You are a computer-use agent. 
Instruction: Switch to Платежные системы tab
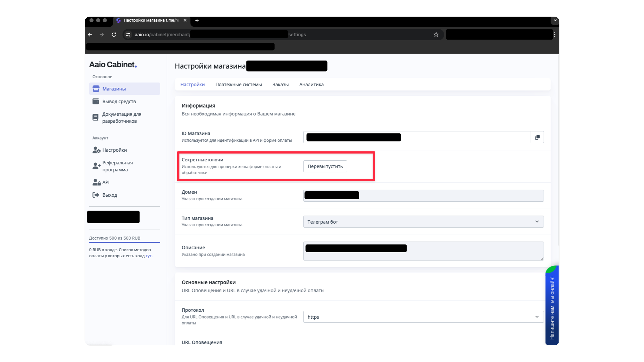point(238,85)
